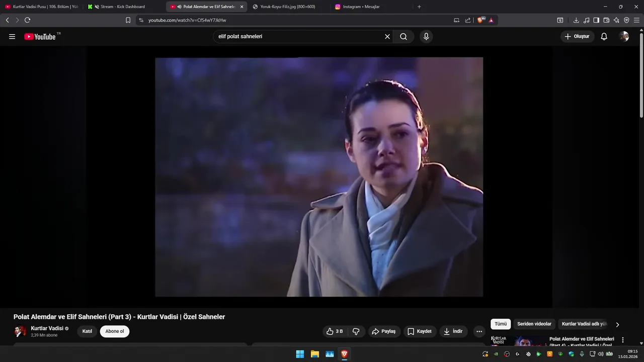The width and height of the screenshot is (644, 362).
Task: Click the Brave icon in the taskbar
Action: [x=344, y=354]
